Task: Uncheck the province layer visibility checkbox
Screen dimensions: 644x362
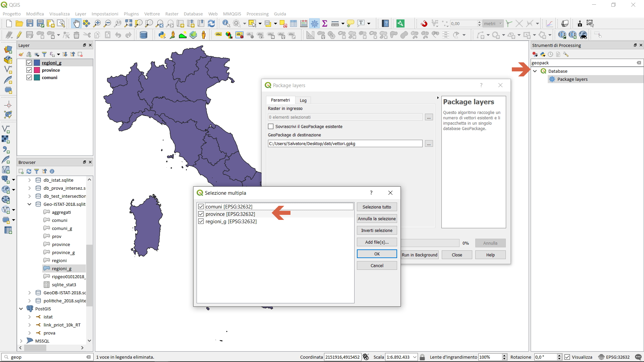Action: (29, 70)
